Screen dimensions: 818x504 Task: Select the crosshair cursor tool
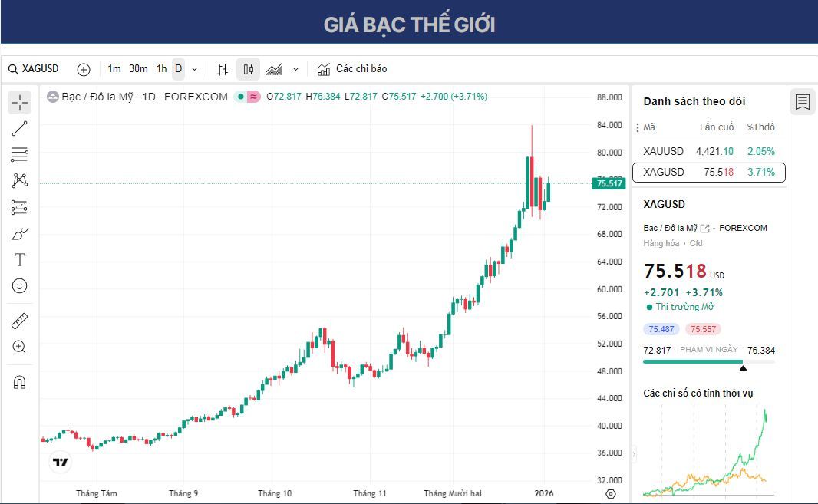click(x=19, y=102)
